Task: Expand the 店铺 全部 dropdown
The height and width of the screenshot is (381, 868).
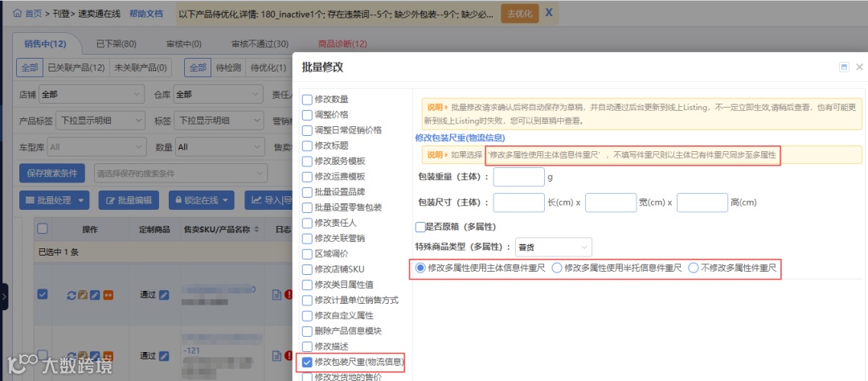Action: [x=92, y=95]
